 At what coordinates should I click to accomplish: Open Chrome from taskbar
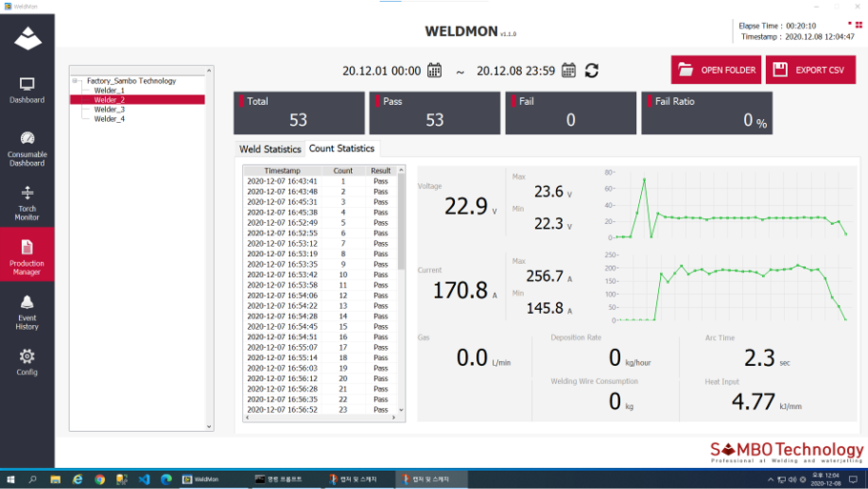[x=99, y=479]
